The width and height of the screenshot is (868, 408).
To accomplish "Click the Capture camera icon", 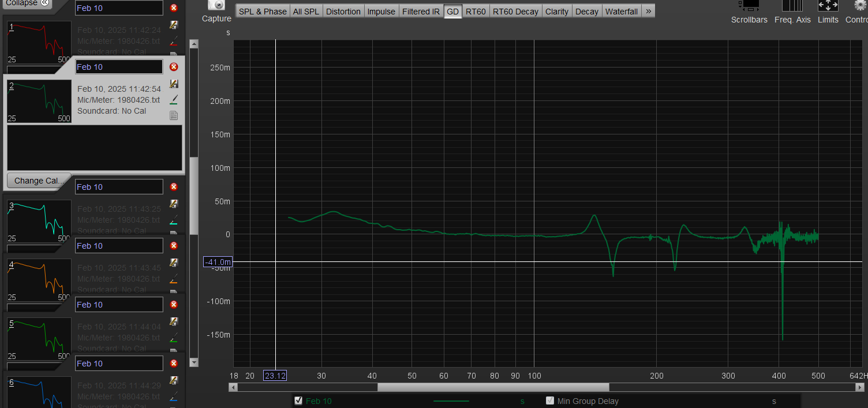I will pos(216,5).
